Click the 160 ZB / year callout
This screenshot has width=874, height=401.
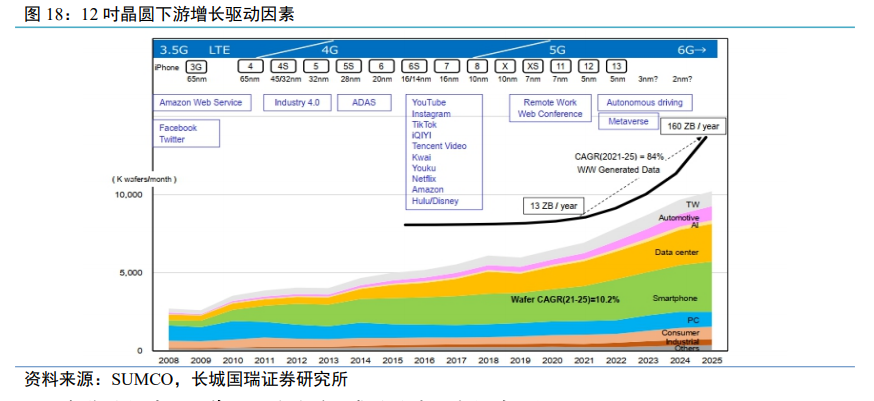[693, 127]
